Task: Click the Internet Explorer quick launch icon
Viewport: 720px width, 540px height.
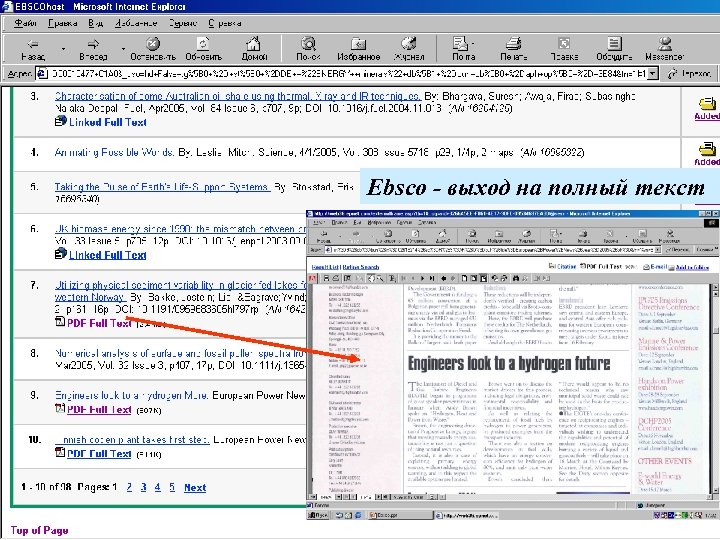Action: coord(358,515)
